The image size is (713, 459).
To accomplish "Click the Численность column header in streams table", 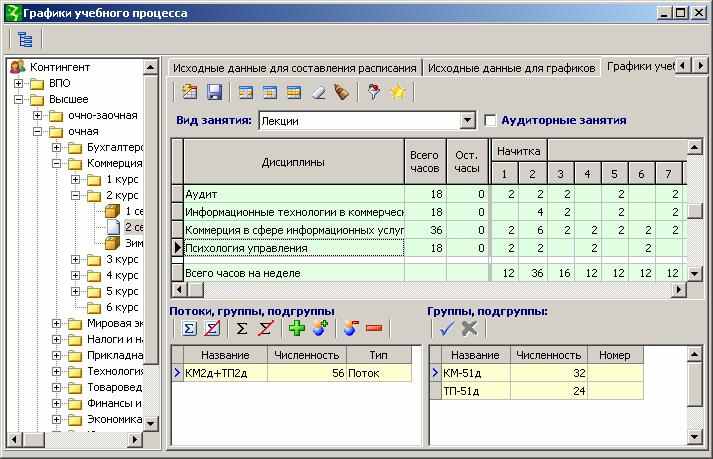I will [x=306, y=355].
